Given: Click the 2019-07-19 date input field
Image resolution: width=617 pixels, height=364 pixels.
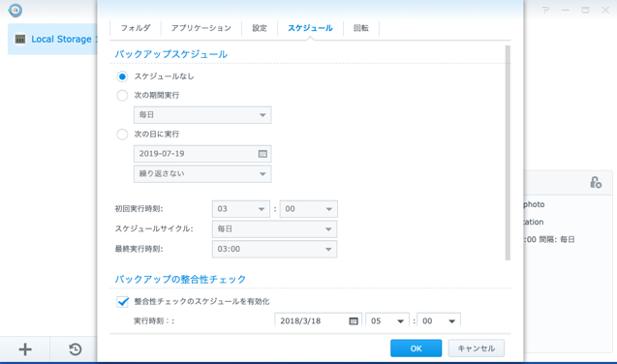Looking at the screenshot, I should (202, 154).
